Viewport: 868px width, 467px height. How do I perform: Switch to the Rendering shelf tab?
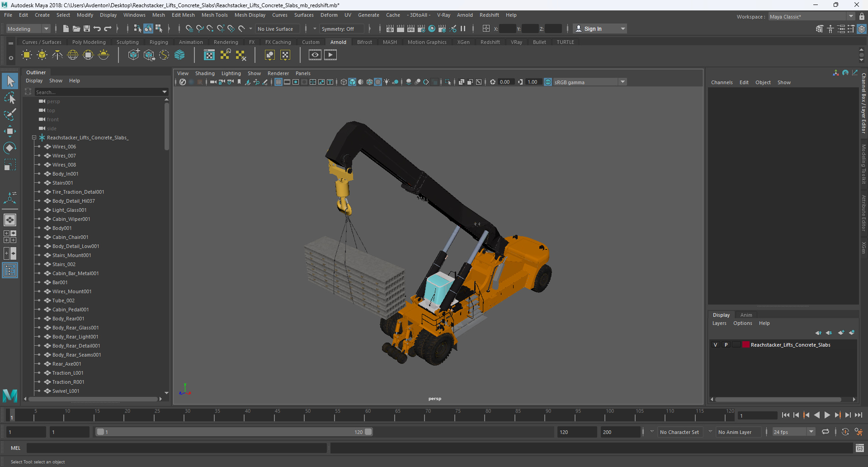click(x=226, y=42)
